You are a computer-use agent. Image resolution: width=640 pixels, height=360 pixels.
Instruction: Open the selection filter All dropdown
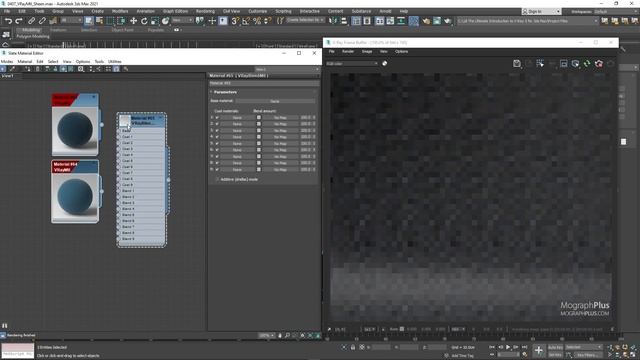(x=71, y=20)
